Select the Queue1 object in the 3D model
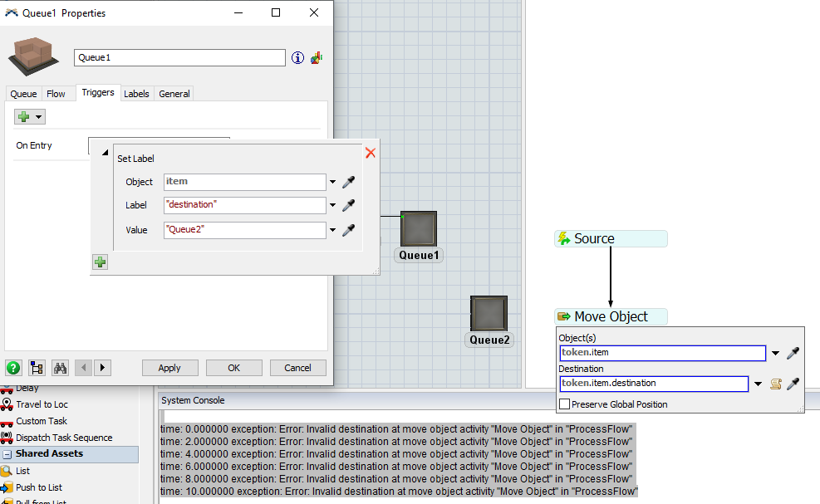The width and height of the screenshot is (820, 504). click(x=419, y=229)
